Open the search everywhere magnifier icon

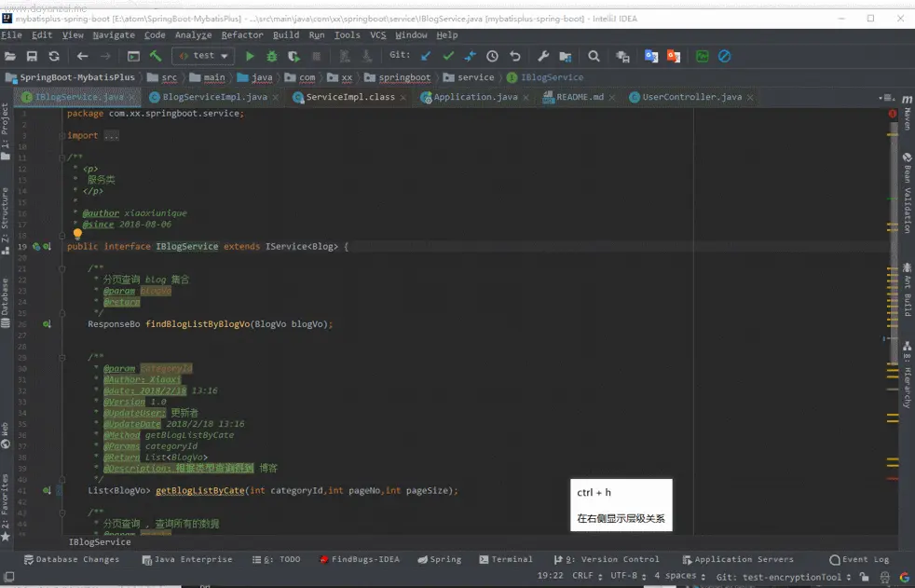594,56
